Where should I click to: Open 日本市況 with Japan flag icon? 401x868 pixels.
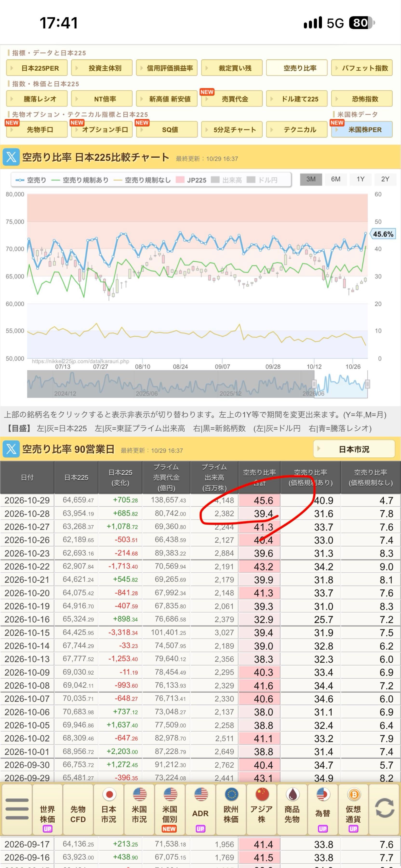pos(109,809)
